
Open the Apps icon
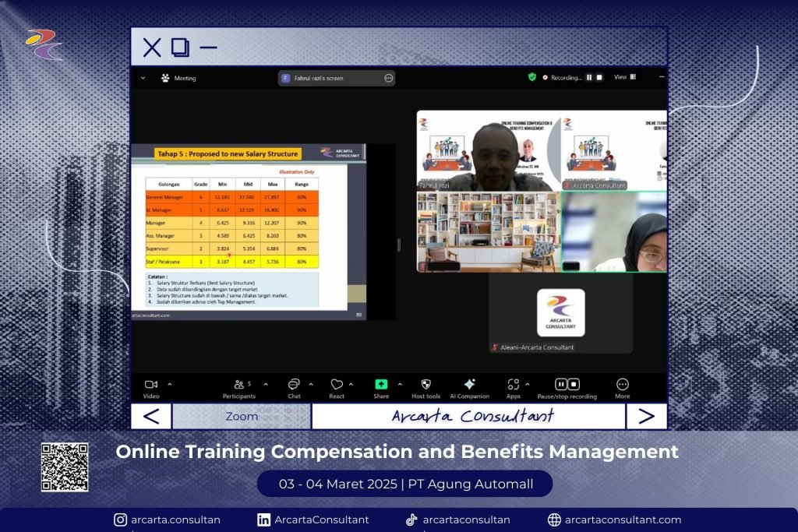click(513, 385)
